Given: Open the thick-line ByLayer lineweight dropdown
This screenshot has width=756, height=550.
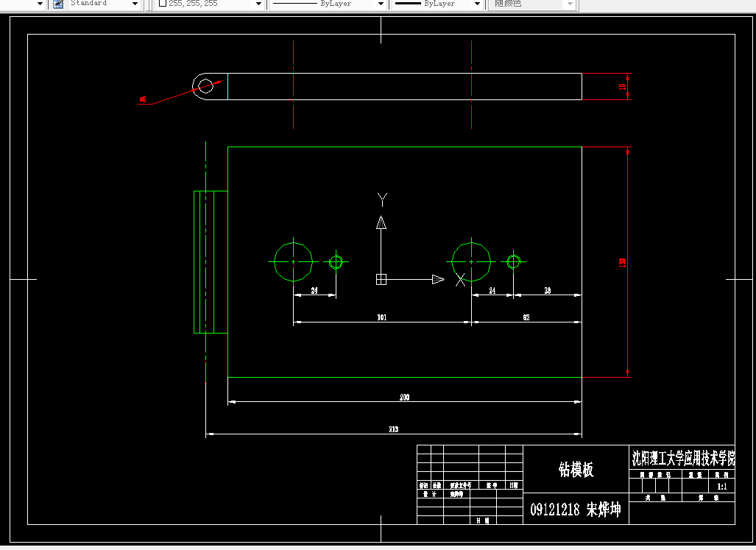Looking at the screenshot, I should tap(477, 4).
